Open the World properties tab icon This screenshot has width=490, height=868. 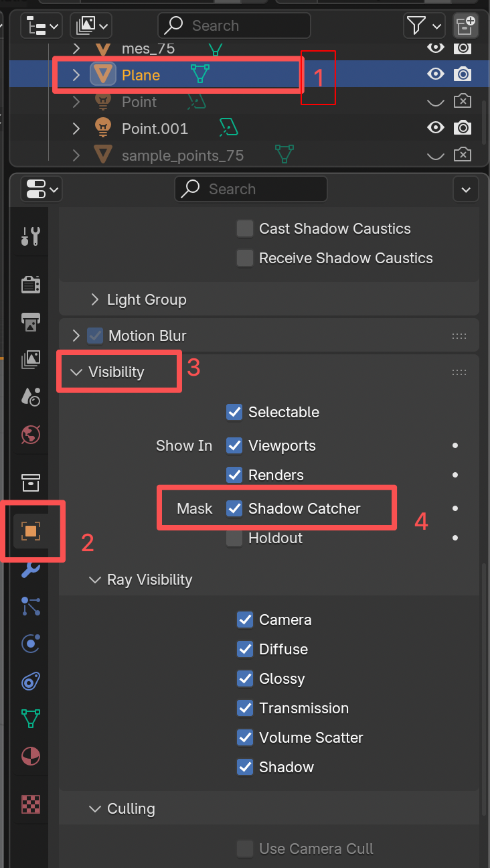pos(31,435)
